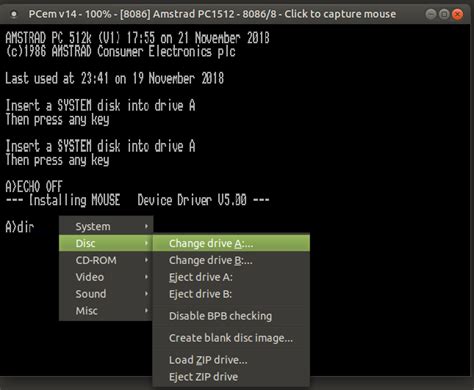Open the System submenu
474x390 pixels.
click(x=106, y=226)
